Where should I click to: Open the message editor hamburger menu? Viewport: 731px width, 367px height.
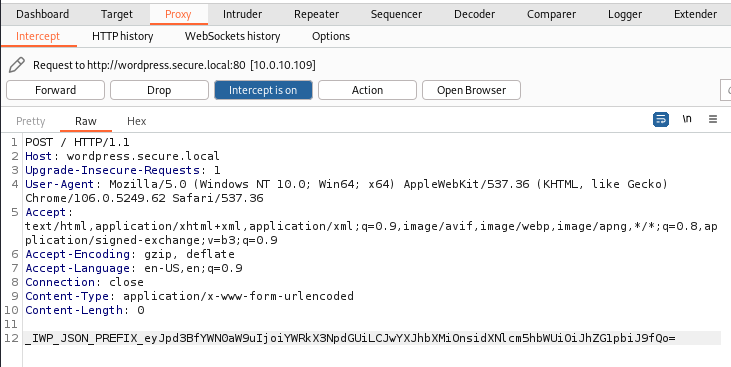(713, 119)
